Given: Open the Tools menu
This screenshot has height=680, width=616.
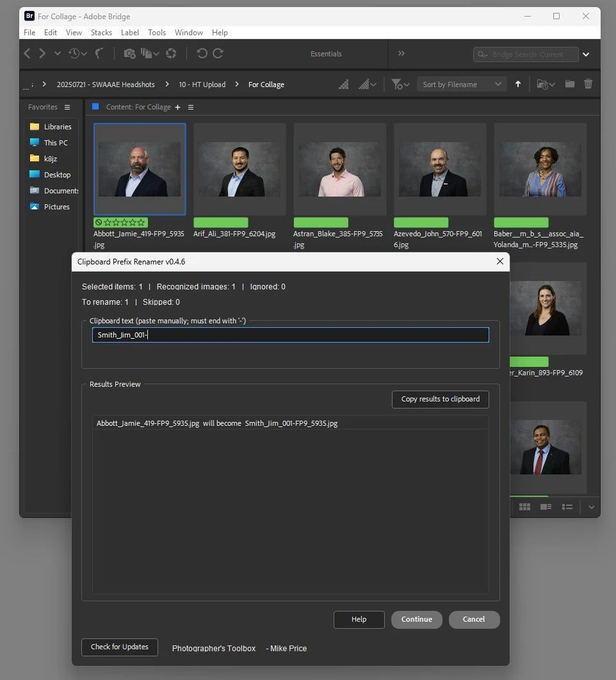Looking at the screenshot, I should 157,33.
